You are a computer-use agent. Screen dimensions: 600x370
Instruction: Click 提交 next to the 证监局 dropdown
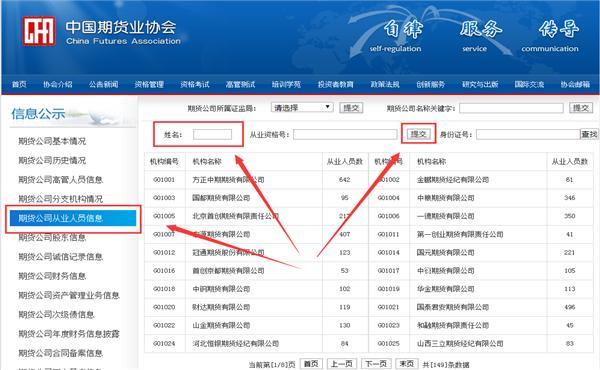[x=351, y=108]
